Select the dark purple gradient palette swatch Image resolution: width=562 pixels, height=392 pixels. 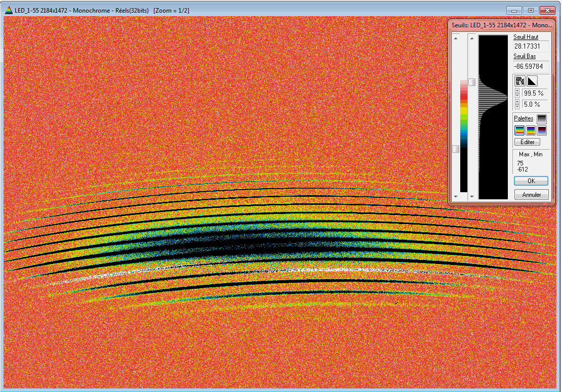click(x=542, y=130)
